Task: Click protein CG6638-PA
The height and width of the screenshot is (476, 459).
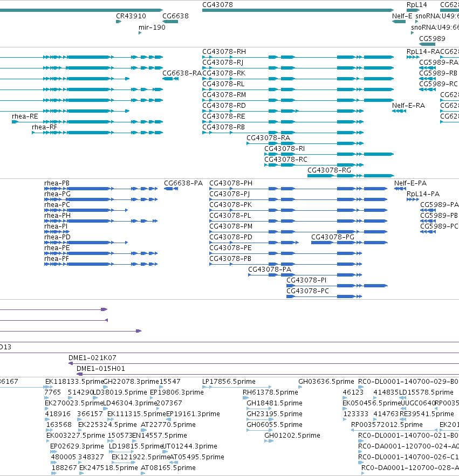Action: point(183,183)
